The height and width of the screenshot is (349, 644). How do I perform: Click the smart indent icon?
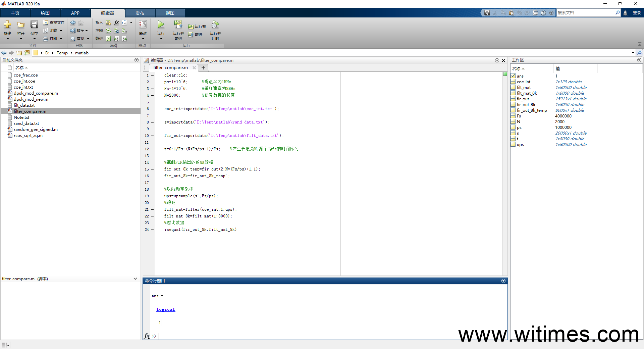108,39
